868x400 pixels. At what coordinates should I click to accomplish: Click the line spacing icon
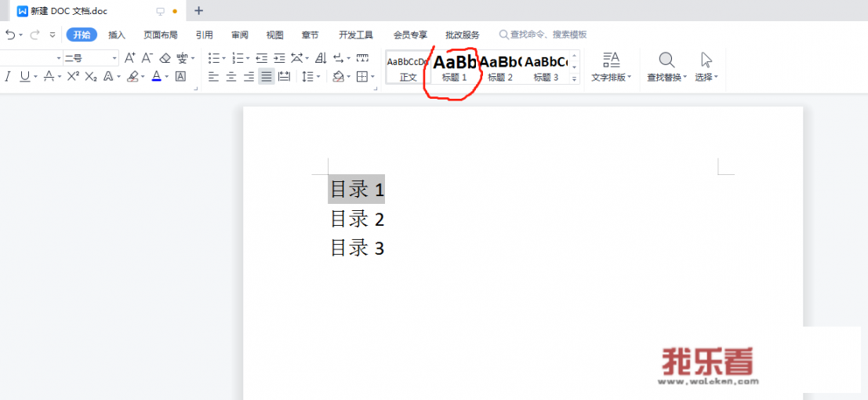click(308, 76)
